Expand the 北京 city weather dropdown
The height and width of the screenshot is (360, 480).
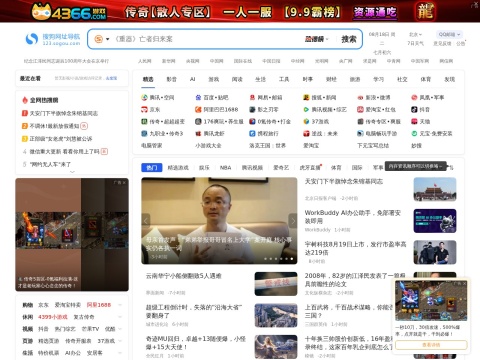click(x=415, y=34)
